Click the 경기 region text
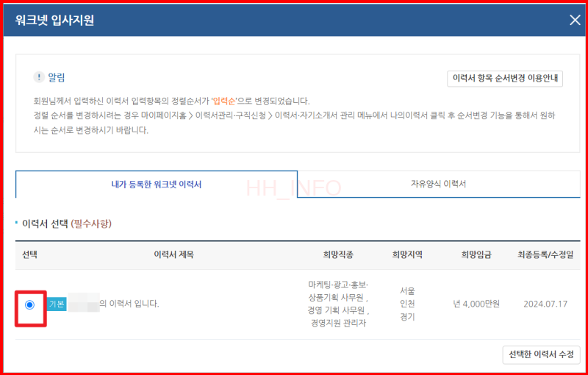Viewport: 588px width, 375px height. [407, 317]
